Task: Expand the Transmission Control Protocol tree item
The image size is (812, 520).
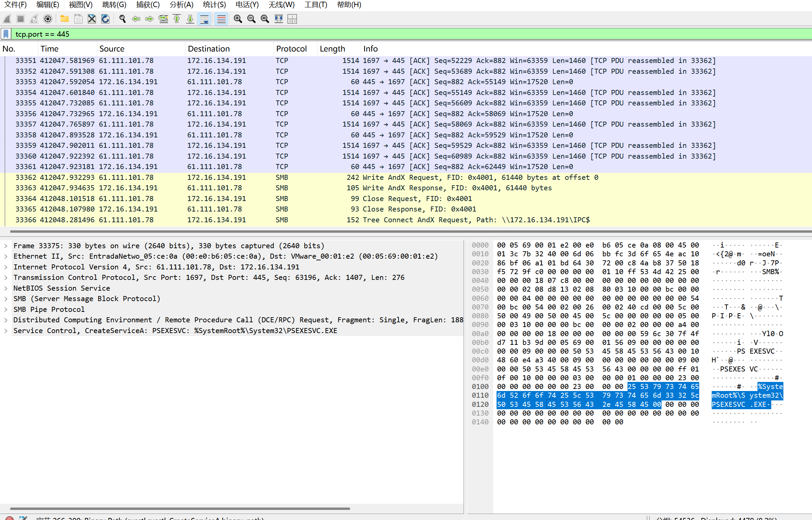Action: click(x=6, y=278)
